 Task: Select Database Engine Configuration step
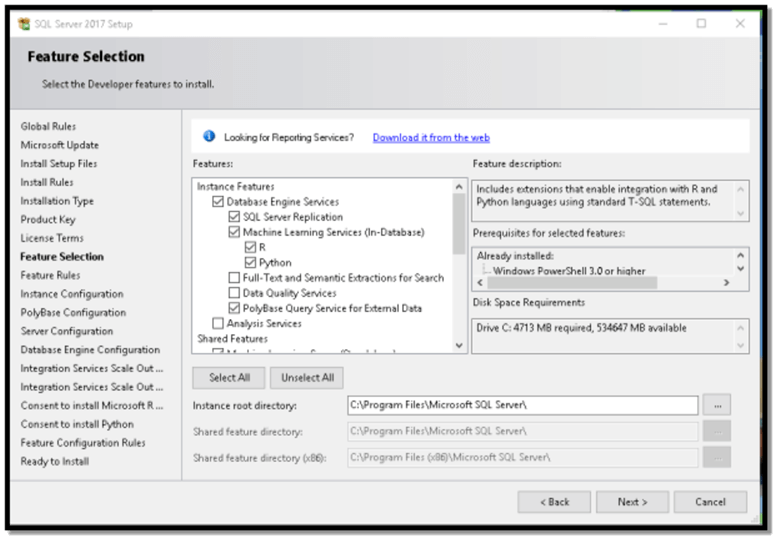91,350
